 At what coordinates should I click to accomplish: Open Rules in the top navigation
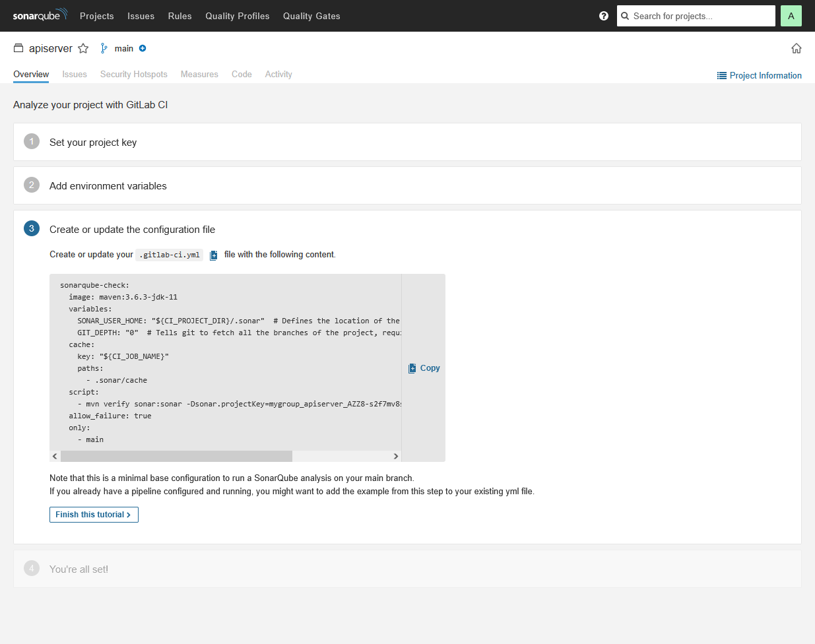(179, 16)
